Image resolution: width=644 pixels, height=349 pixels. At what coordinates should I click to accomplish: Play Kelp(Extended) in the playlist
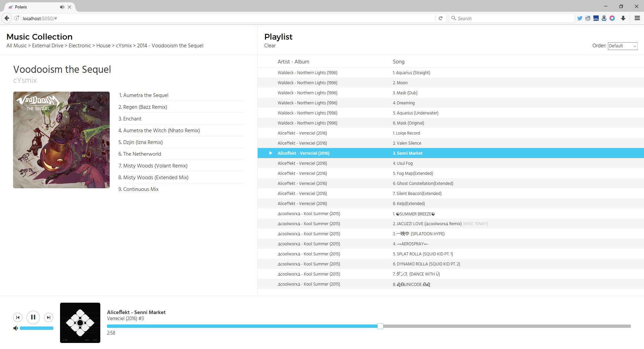[451, 203]
